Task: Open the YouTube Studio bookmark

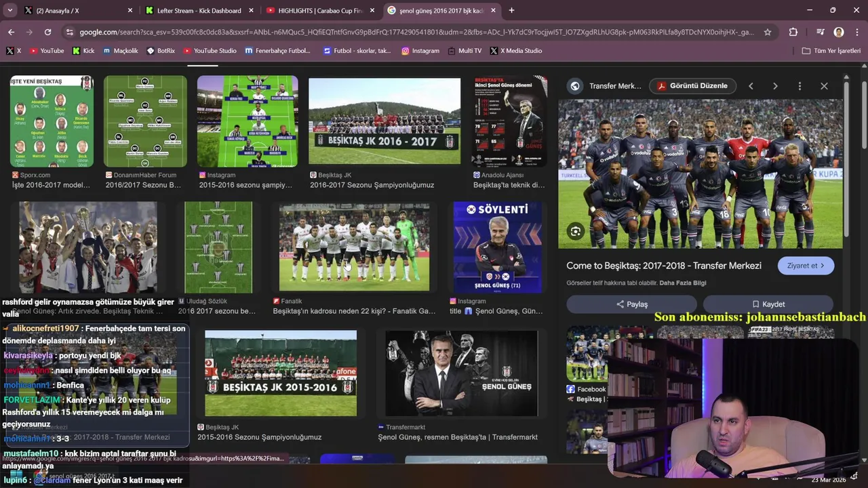Action: point(210,51)
